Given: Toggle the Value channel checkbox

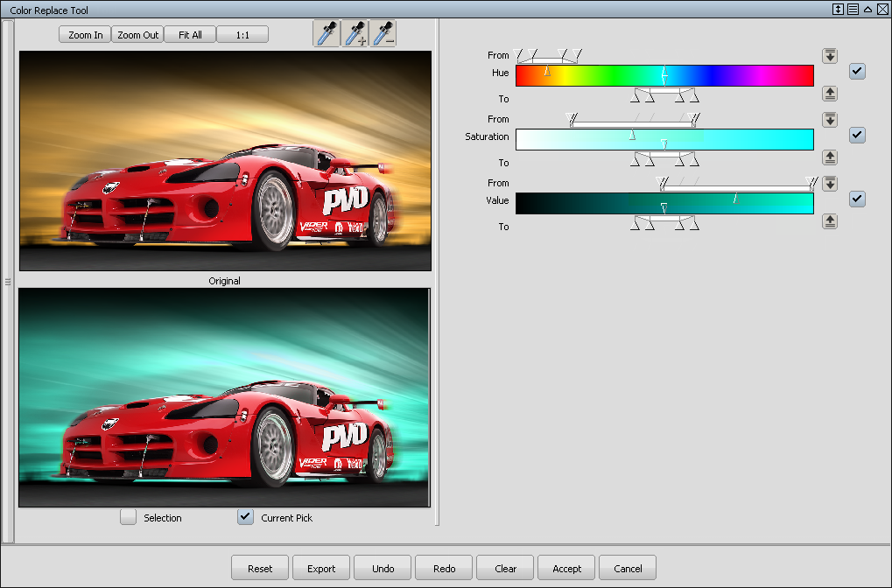Looking at the screenshot, I should 857,199.
